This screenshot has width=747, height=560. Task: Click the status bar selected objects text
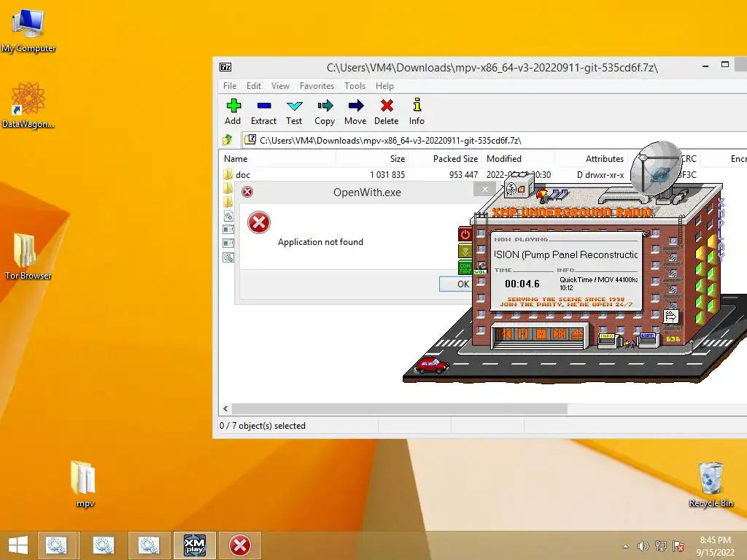click(263, 426)
